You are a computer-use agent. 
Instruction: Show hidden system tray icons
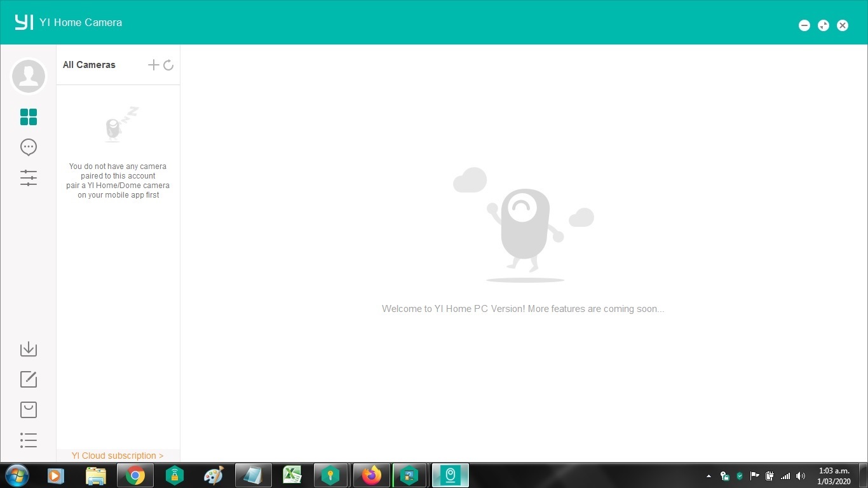pyautogui.click(x=709, y=476)
